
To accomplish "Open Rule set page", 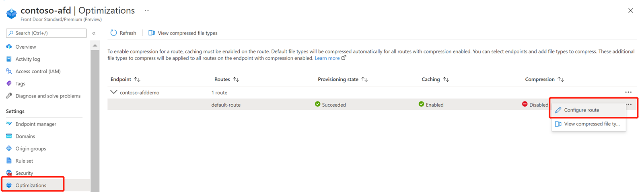I will 24,161.
